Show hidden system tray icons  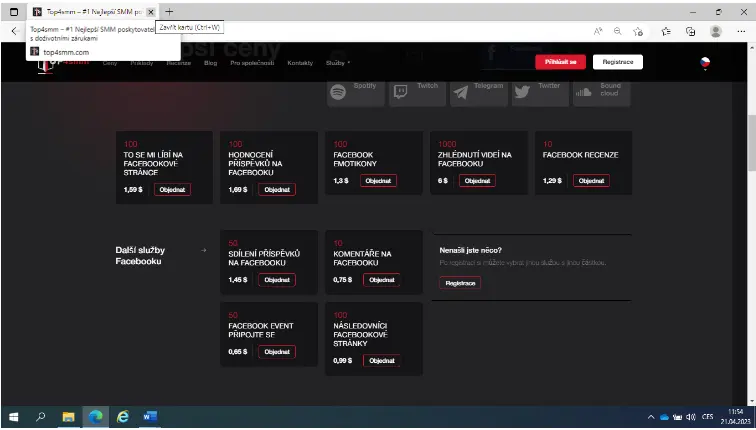[x=651, y=417]
